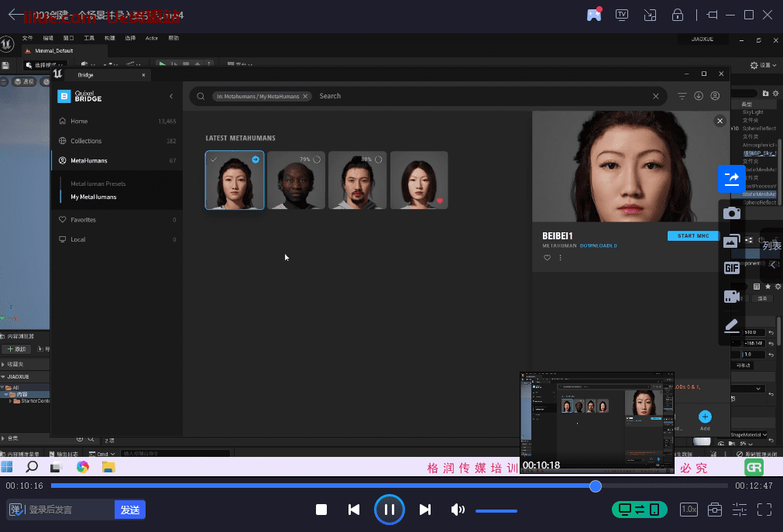Start video clip recording tool

pyautogui.click(x=731, y=296)
